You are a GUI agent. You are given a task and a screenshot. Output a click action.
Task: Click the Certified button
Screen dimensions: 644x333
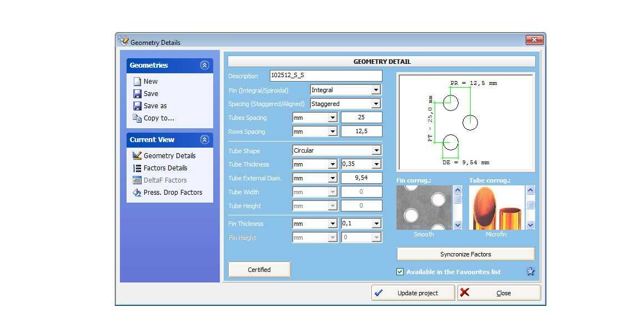pyautogui.click(x=259, y=269)
